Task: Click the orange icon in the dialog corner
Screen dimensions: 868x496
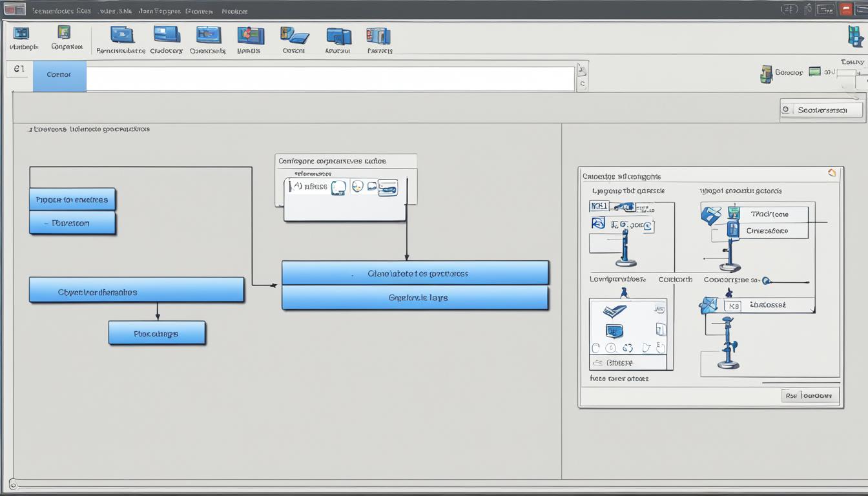Action: pos(832,172)
